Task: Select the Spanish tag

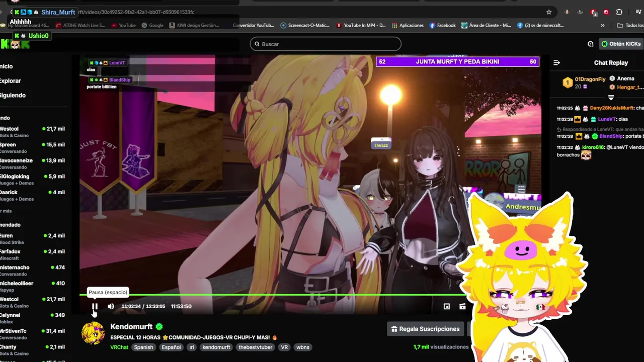Action: tap(143, 347)
